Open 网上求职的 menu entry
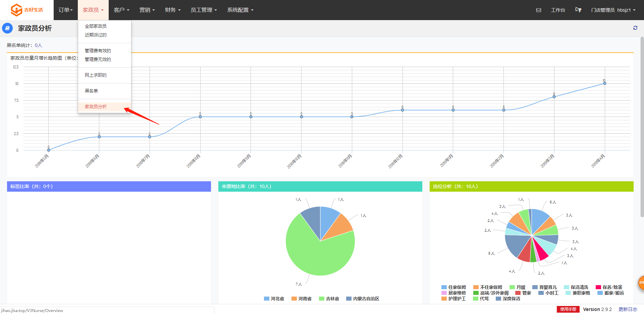Image resolution: width=644 pixels, height=314 pixels. click(x=105, y=75)
